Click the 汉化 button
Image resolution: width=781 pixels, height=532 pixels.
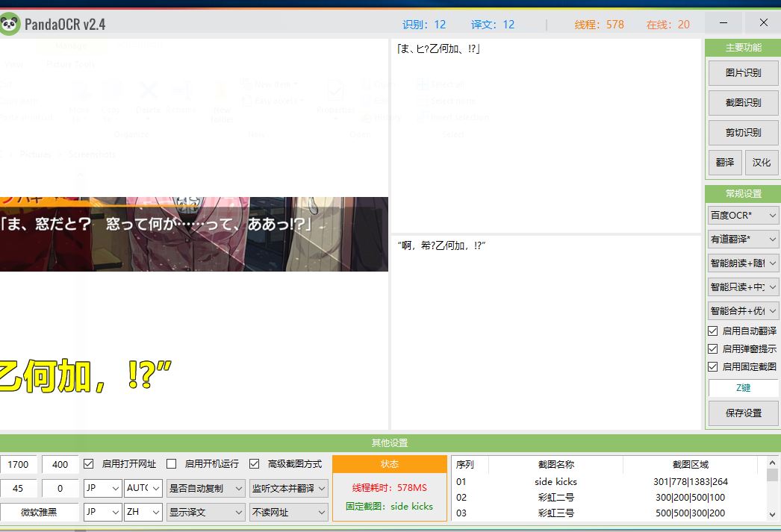pyautogui.click(x=762, y=162)
